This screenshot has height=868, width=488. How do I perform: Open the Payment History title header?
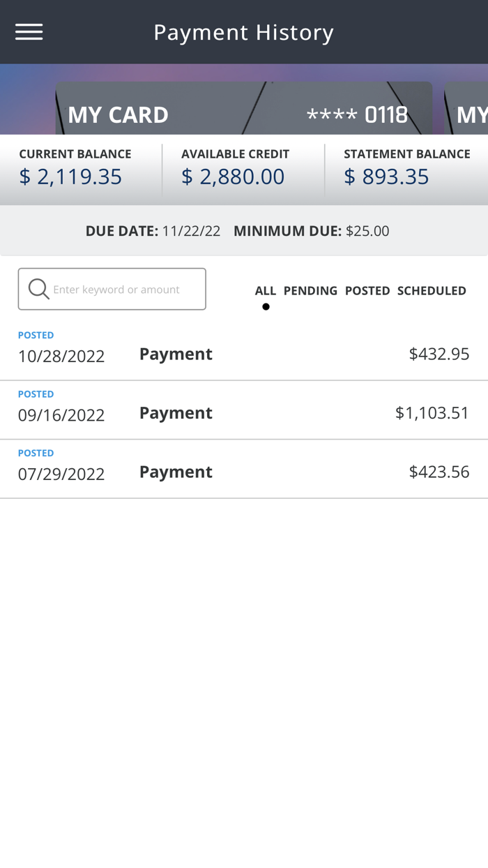244,31
